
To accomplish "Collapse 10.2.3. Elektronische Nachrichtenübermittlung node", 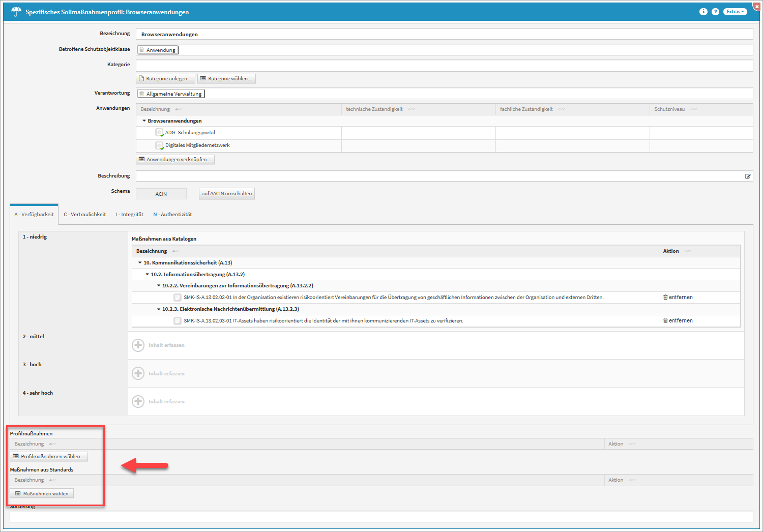I will 159,309.
